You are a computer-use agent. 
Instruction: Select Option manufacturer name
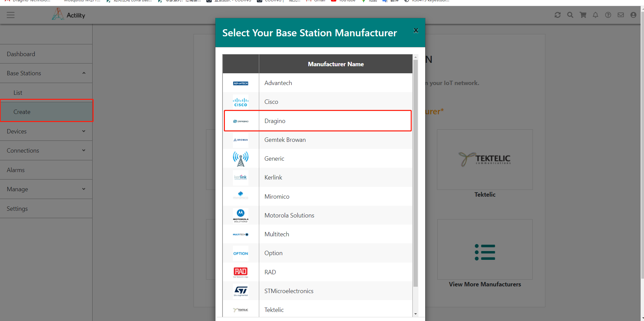click(273, 253)
